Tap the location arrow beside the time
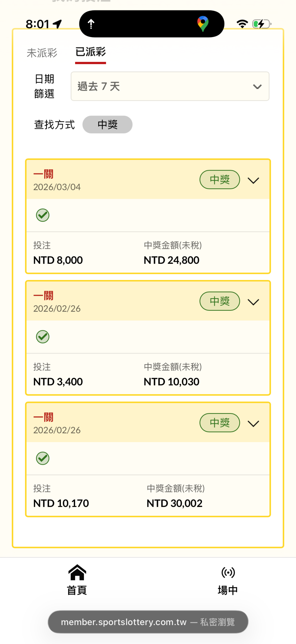The image size is (296, 644). pos(57,24)
